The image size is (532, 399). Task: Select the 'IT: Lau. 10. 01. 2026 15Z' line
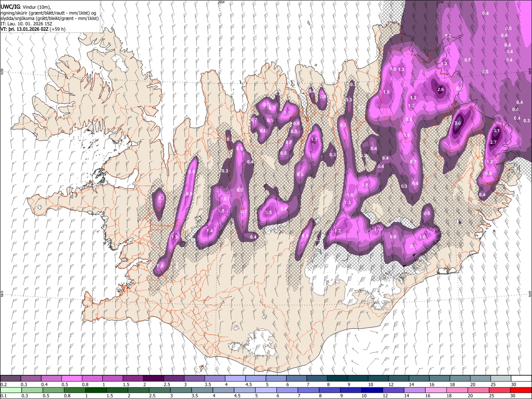pos(26,24)
